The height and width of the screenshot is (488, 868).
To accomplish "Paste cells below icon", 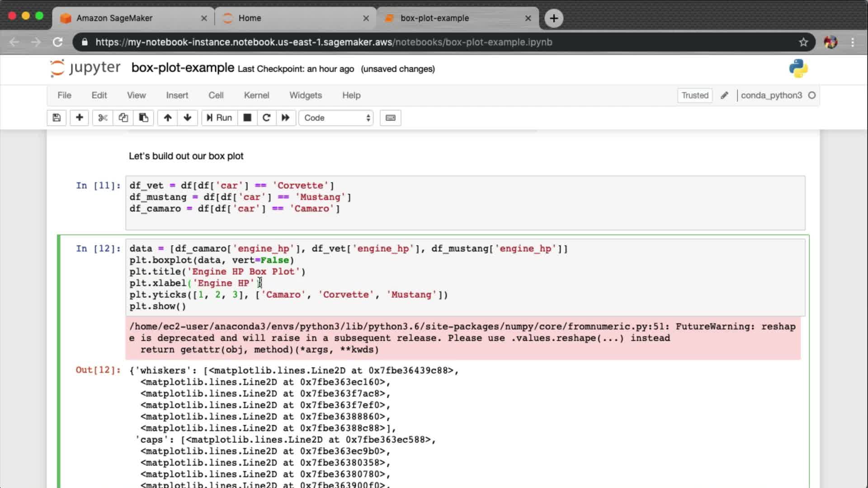I will [143, 118].
